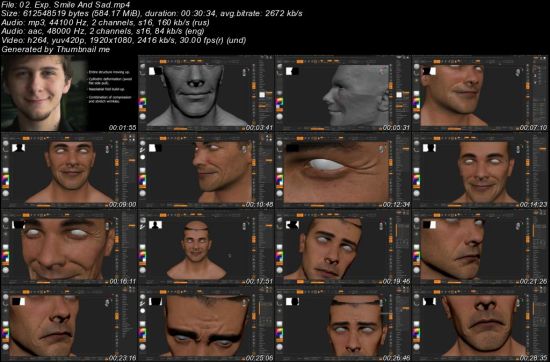Open the 00:05:31 thumbnail of gray sculpt profile

[x=343, y=93]
